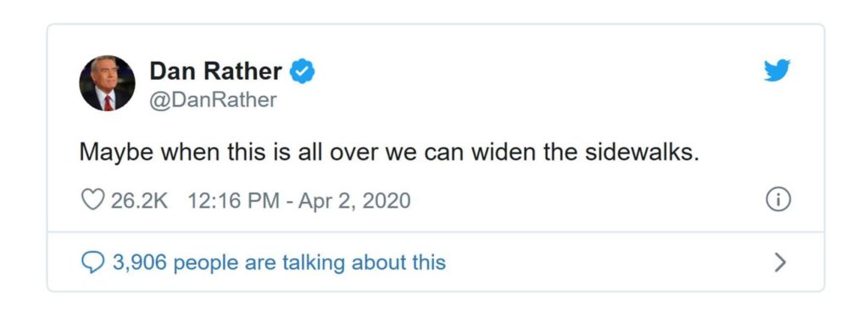This screenshot has width=868, height=318.
Task: Visit the @DanRather handle link
Action: pyautogui.click(x=213, y=100)
